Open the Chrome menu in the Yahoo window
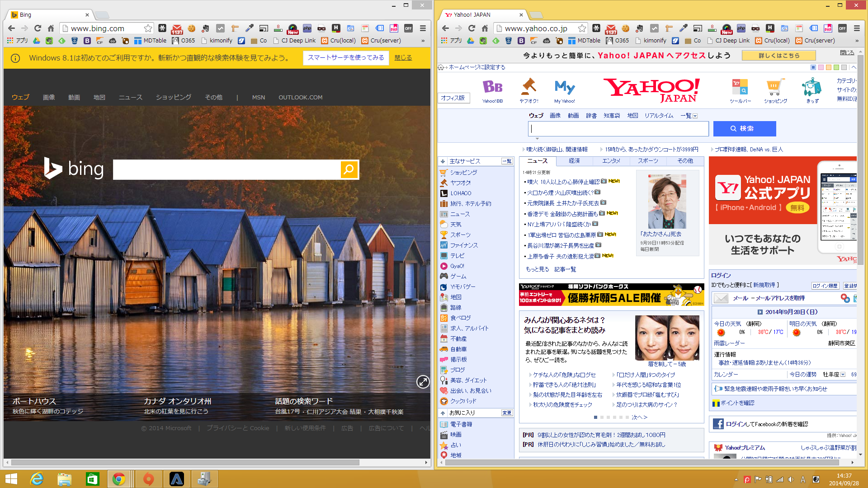This screenshot has height=488, width=868. pos(857,28)
